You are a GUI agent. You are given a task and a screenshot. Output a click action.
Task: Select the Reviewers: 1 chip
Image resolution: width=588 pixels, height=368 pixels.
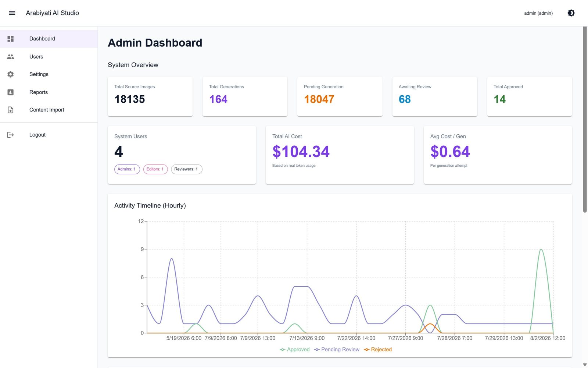pyautogui.click(x=186, y=169)
